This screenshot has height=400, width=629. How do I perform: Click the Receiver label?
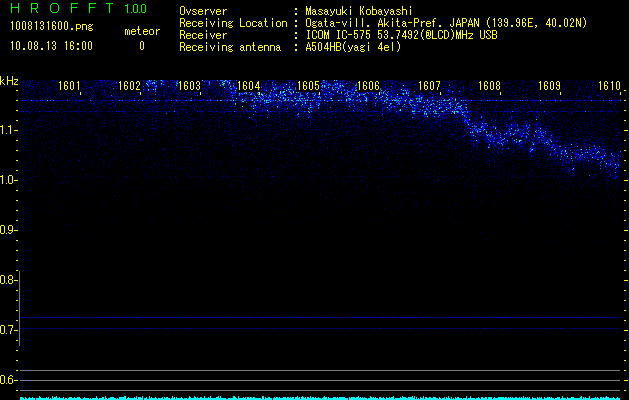203,35
